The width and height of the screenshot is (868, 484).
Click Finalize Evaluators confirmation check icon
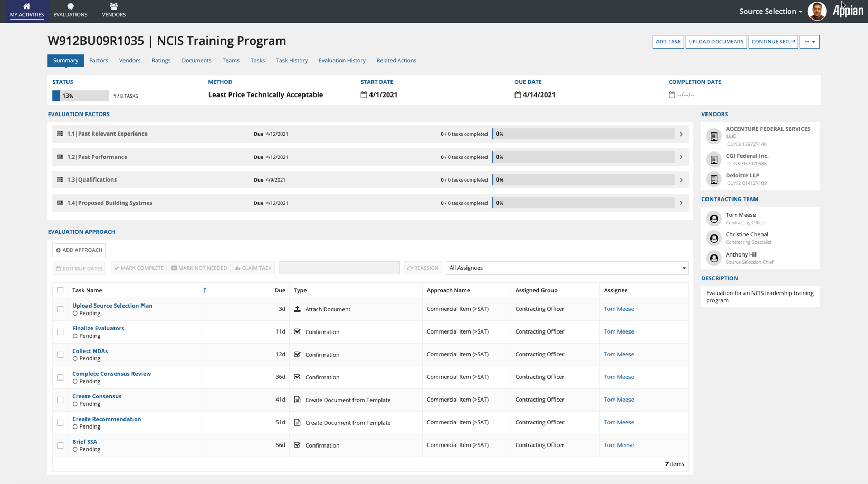tap(298, 332)
